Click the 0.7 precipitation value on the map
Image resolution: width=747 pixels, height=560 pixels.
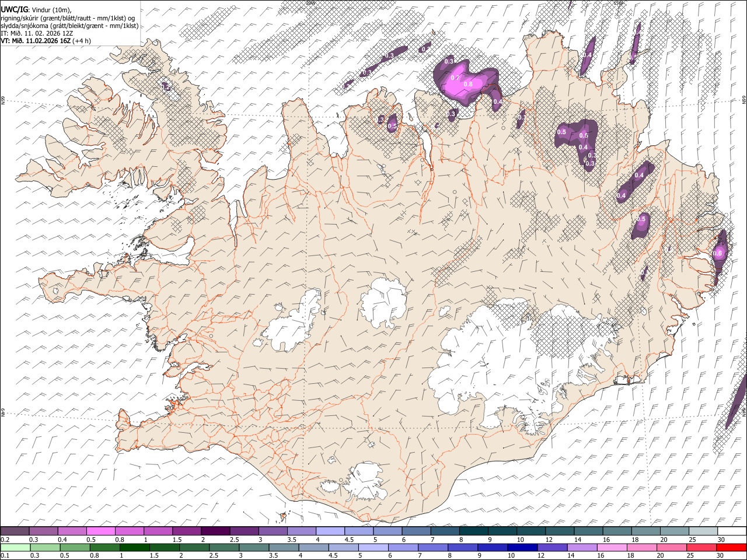click(456, 78)
